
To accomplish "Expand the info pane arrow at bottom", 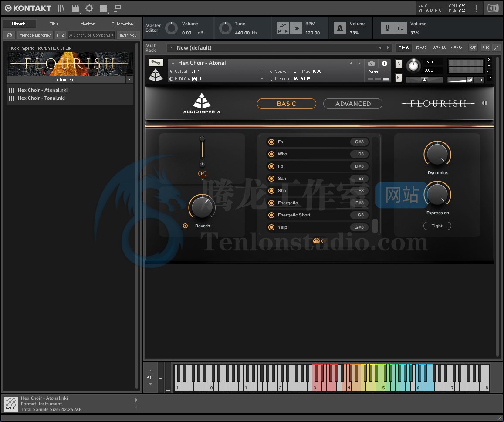I will (x=136, y=400).
